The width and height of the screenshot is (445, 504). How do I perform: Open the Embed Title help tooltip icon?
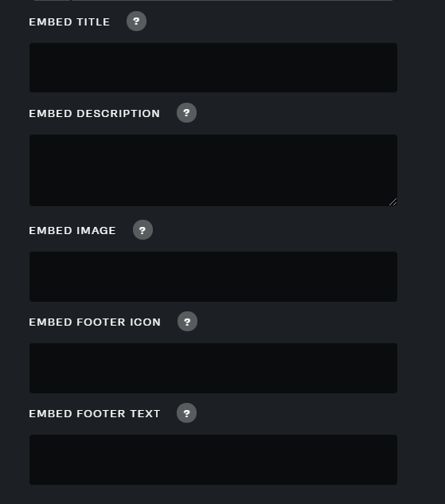tap(136, 21)
